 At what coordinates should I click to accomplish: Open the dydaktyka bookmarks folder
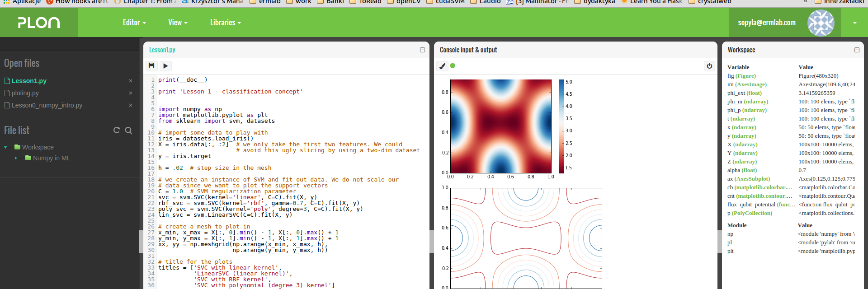pos(594,2)
